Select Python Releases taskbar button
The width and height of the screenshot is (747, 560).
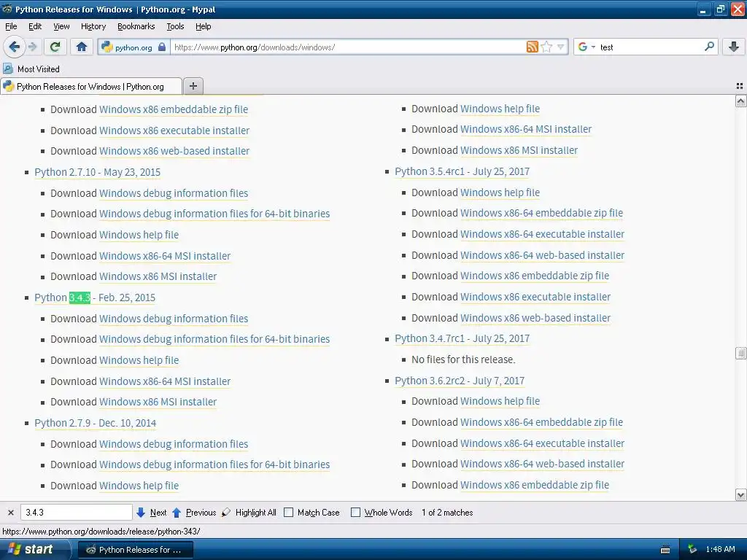pos(135,550)
